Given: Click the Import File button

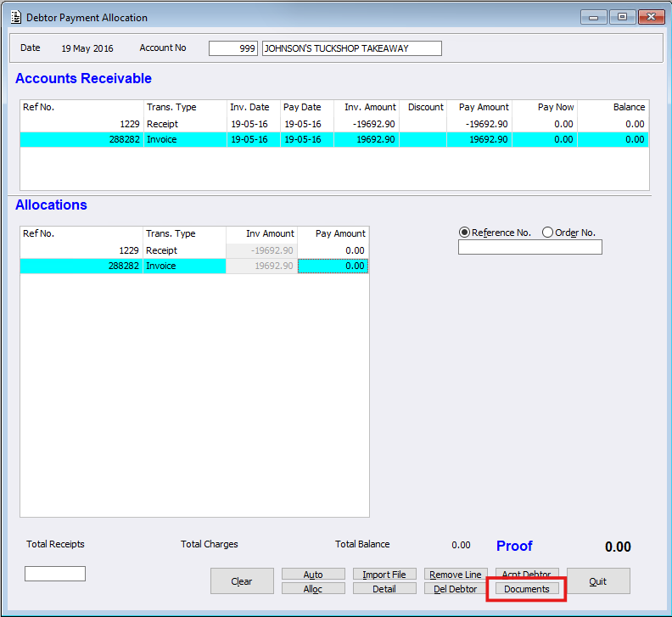Looking at the screenshot, I should 384,574.
